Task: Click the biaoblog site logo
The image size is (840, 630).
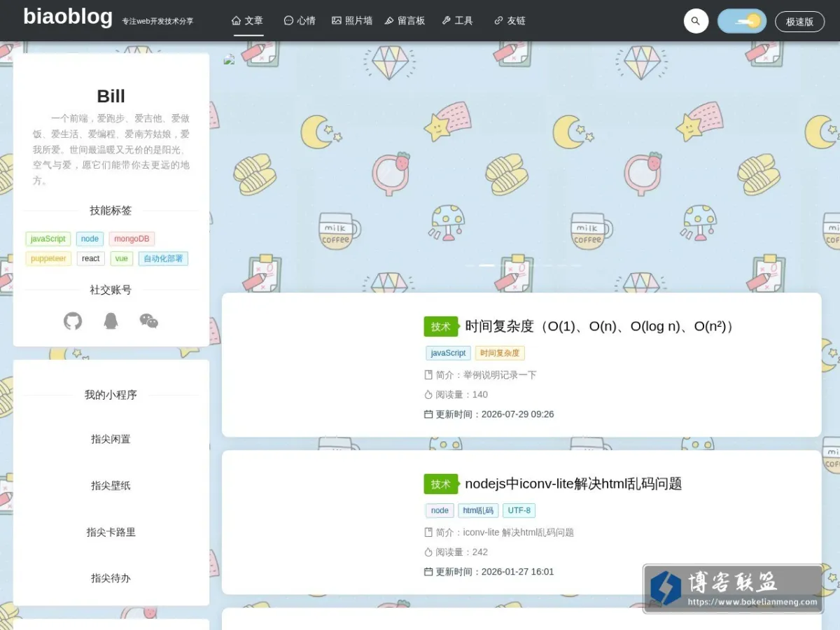Action: tap(68, 16)
